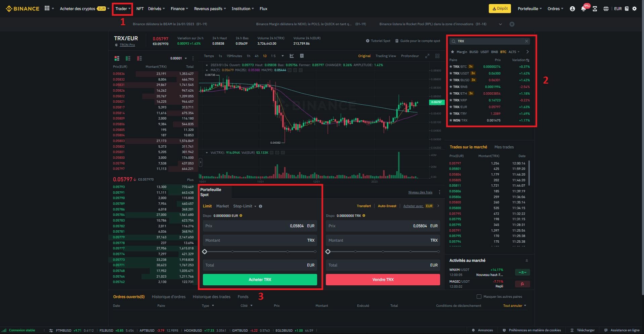Open order form three-dot options menu
This screenshot has height=334, width=644.
pos(439,192)
